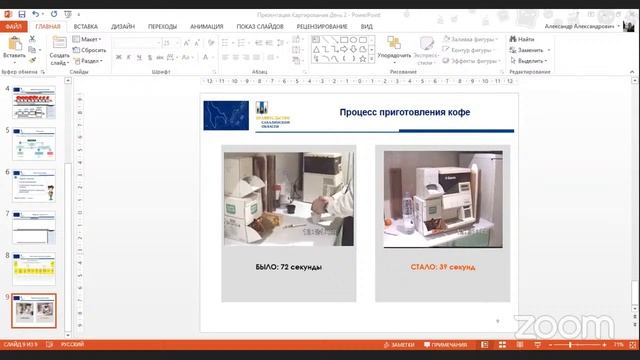The width and height of the screenshot is (640, 360).
Task: Open Упорядочить arrange menu
Action: click(394, 50)
